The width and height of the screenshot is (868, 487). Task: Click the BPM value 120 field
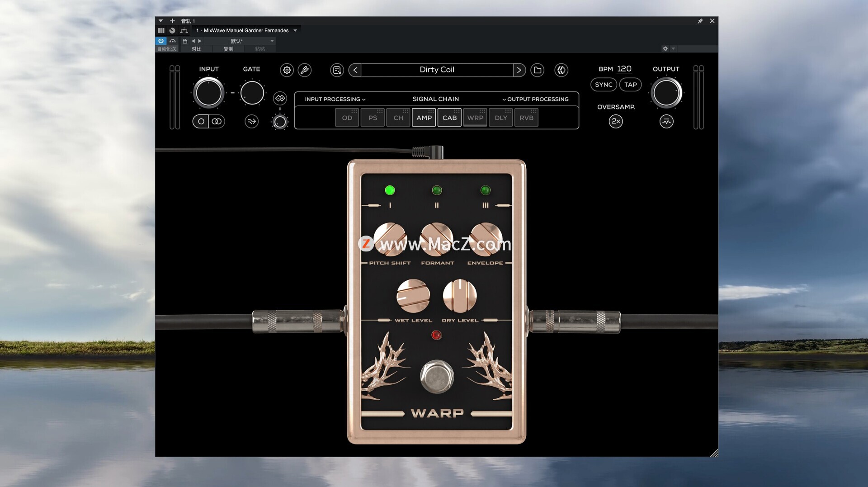(x=624, y=69)
